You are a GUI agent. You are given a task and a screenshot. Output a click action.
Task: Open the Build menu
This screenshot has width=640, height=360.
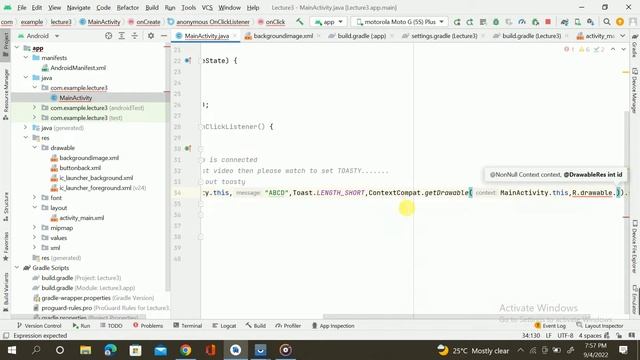click(152, 7)
